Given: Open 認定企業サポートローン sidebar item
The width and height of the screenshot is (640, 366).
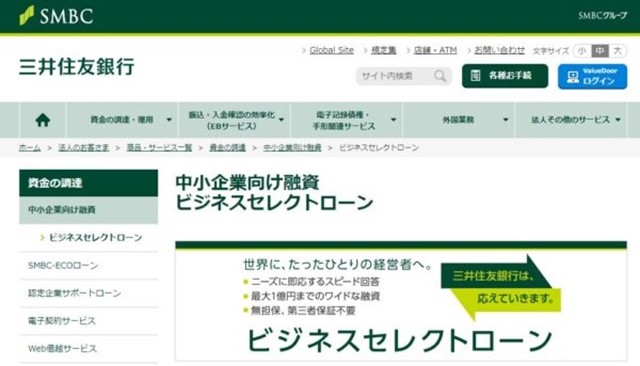Looking at the screenshot, I should (x=89, y=293).
